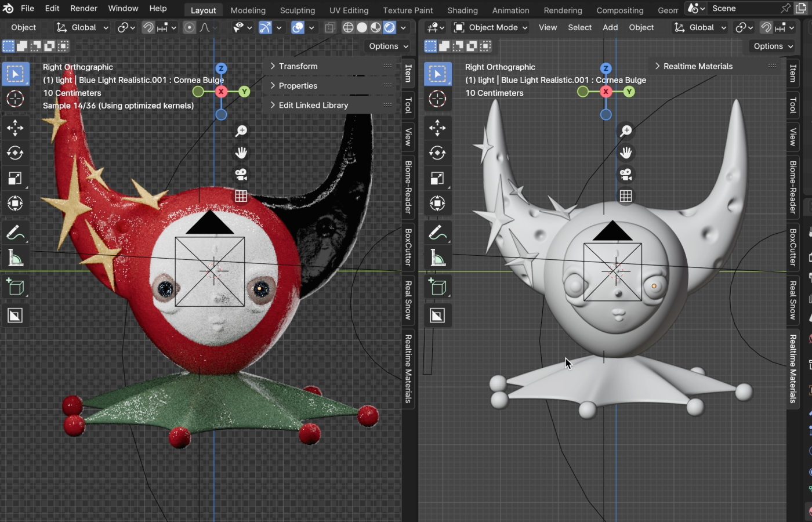Click the 3D Cursor tool in right viewport
The width and height of the screenshot is (812, 522).
[x=437, y=99]
